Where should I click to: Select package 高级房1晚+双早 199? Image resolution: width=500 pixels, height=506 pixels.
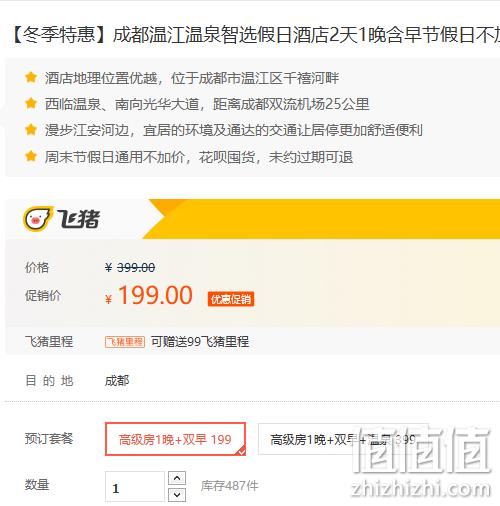[x=175, y=439]
